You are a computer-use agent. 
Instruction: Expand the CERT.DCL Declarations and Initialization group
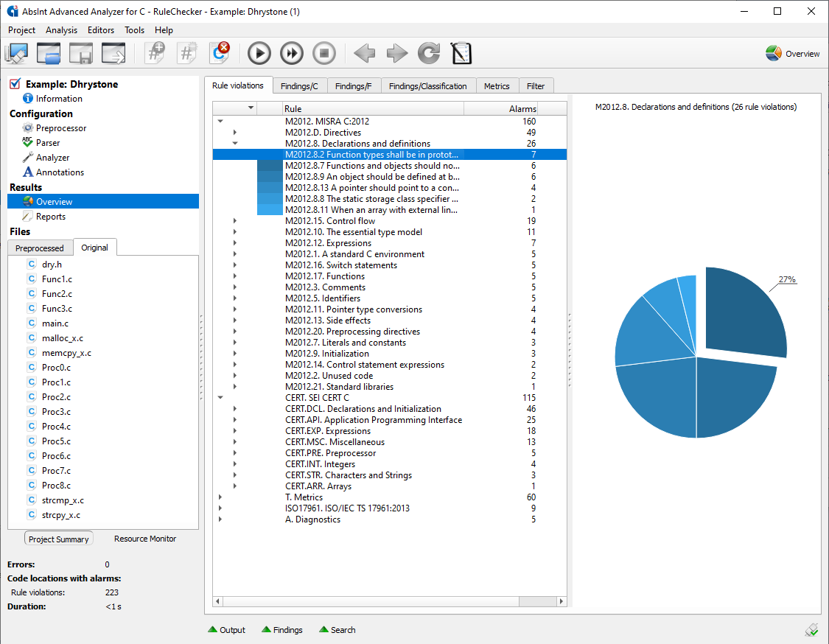(235, 408)
